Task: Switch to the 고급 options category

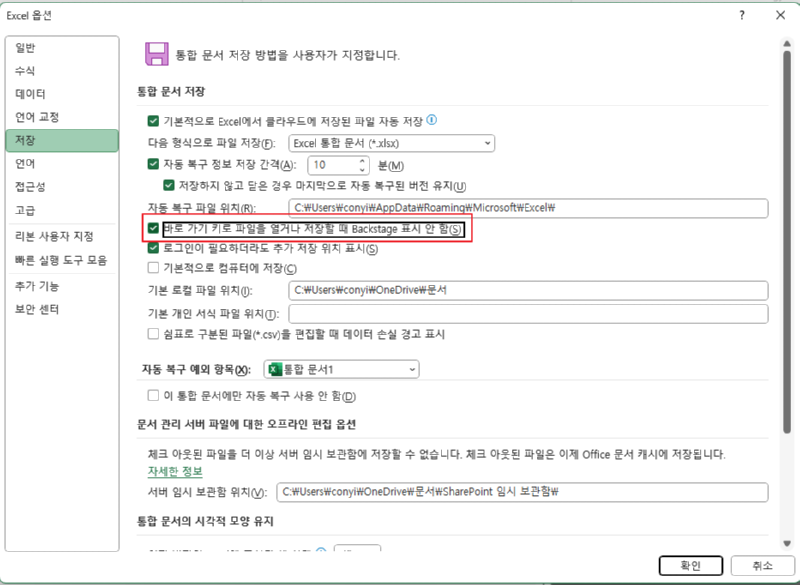Action: pyautogui.click(x=26, y=211)
